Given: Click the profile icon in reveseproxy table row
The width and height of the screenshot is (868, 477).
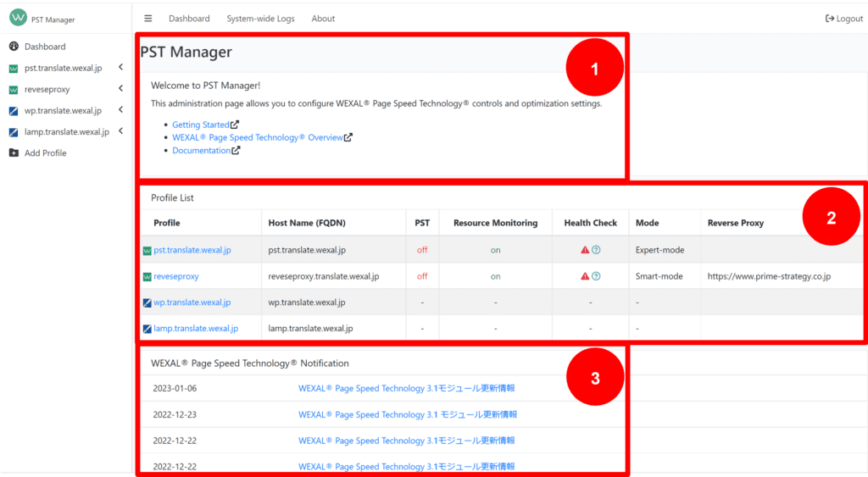Looking at the screenshot, I should 147,277.
